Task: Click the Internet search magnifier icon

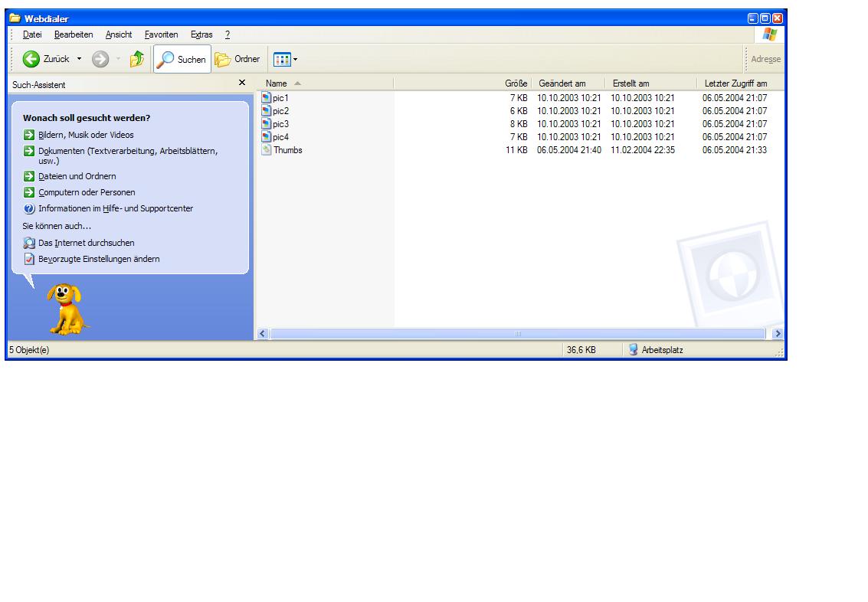Action: [29, 242]
